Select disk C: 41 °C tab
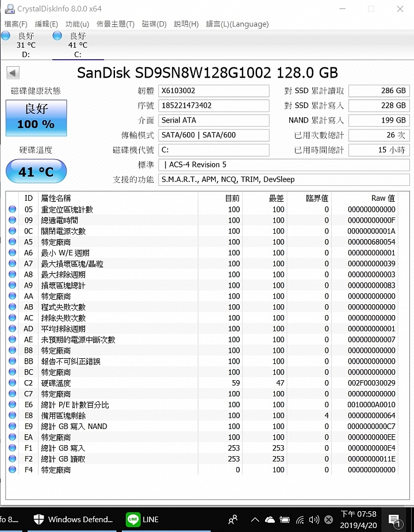 pyautogui.click(x=78, y=45)
